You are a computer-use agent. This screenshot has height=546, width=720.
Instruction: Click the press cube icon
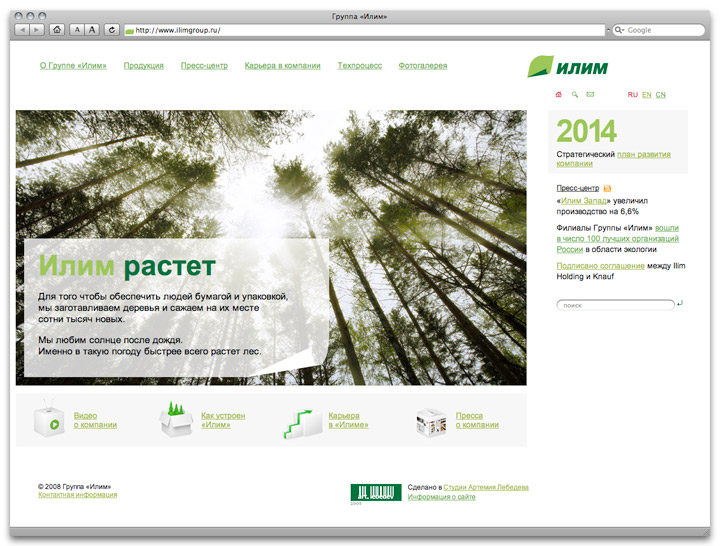[x=430, y=421]
